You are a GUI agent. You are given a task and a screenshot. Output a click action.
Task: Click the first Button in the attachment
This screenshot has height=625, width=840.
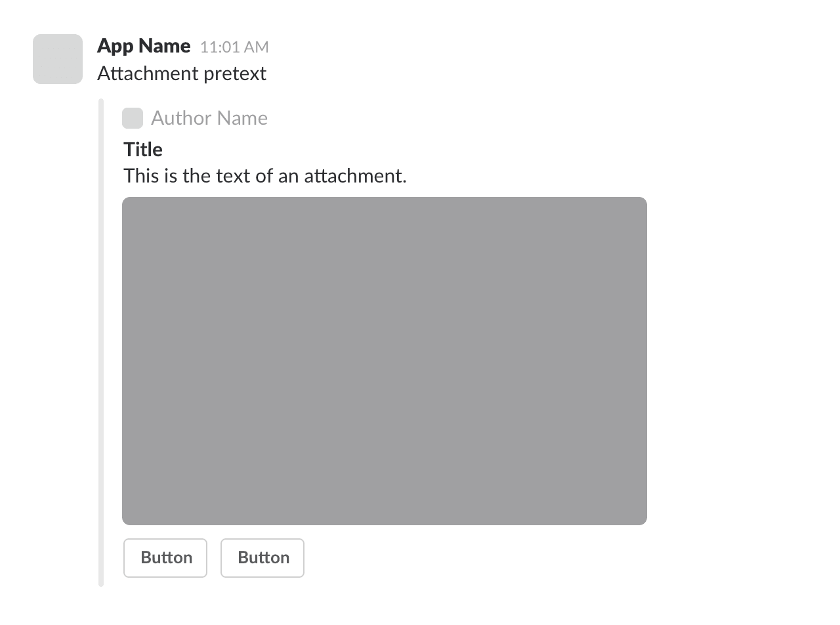(x=165, y=557)
